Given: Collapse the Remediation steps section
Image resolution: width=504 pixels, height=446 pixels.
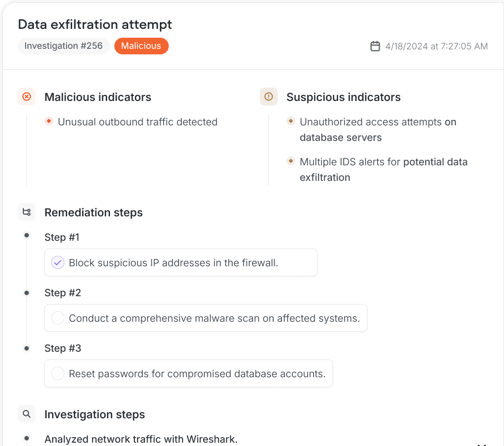Looking at the screenshot, I should [93, 212].
